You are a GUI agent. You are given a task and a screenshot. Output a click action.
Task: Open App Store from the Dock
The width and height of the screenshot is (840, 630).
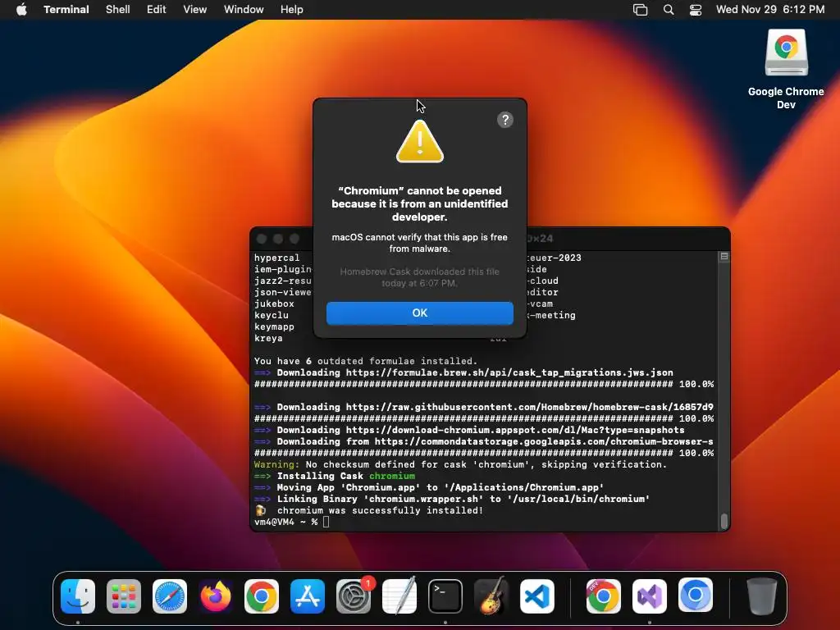click(308, 596)
